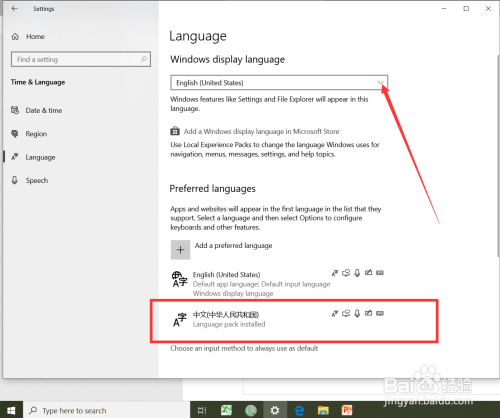Click keyboard feature icon in English row

pos(380,273)
